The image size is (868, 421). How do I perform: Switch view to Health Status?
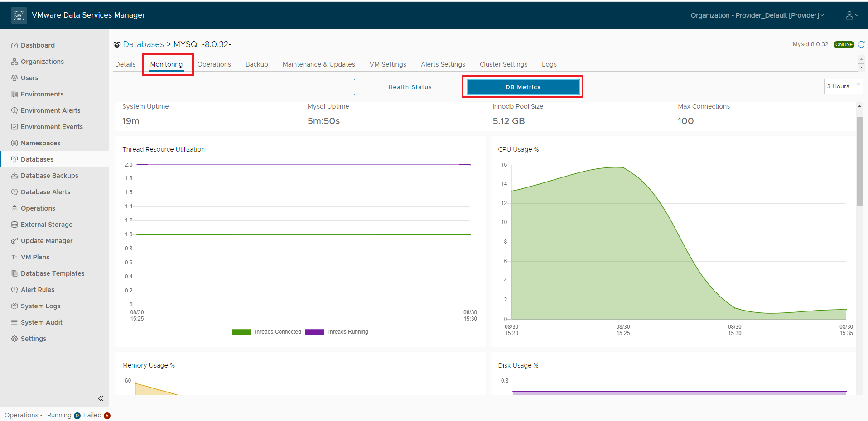[x=410, y=87]
